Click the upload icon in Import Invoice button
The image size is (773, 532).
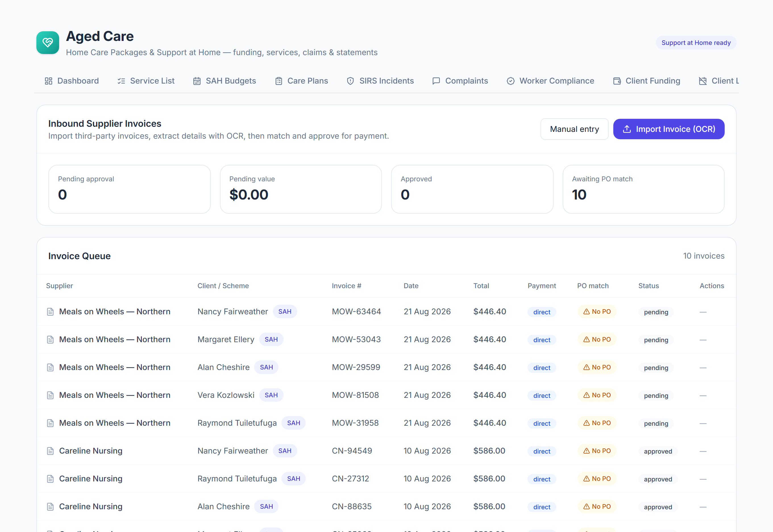tap(627, 129)
